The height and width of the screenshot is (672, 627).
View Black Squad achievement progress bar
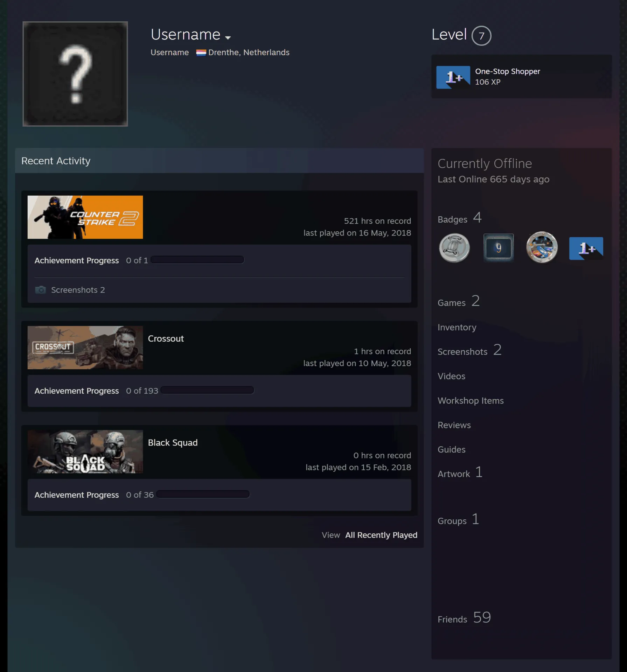pos(203,494)
